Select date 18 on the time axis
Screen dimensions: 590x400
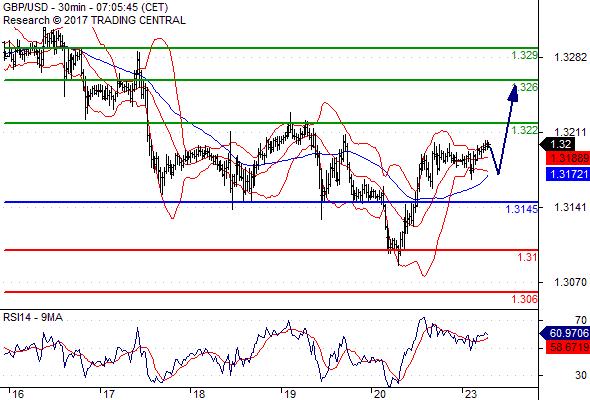199,394
